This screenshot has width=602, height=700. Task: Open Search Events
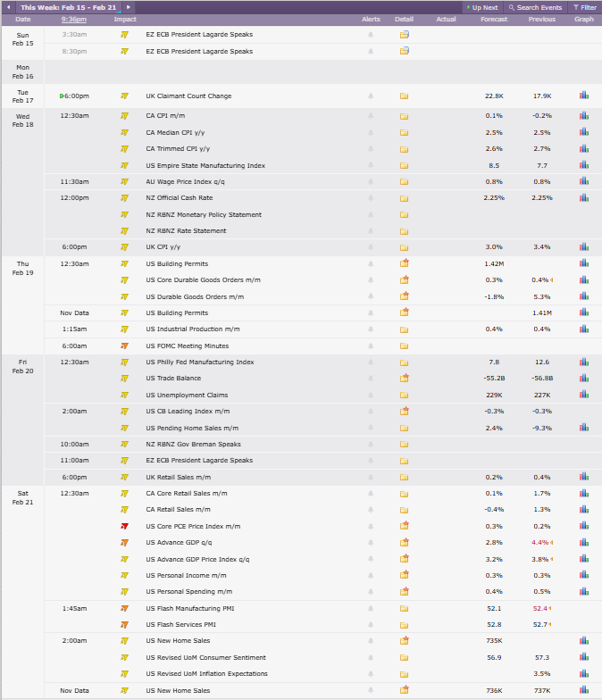536,7
